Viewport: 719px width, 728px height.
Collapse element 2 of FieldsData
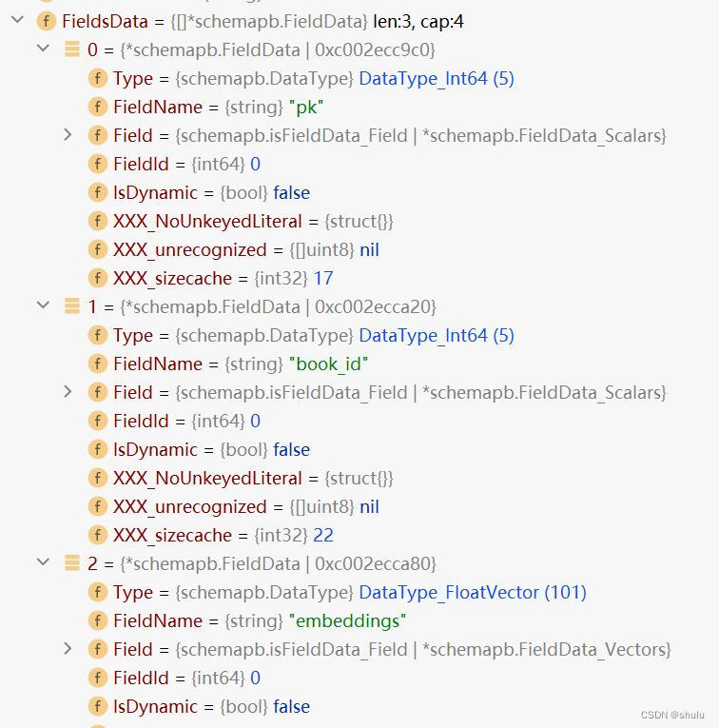coord(43,562)
